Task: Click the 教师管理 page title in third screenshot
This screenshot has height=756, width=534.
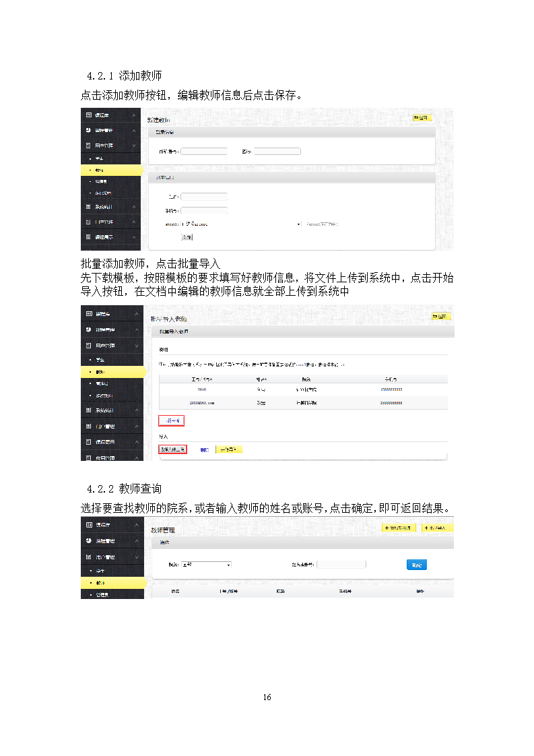Action: [x=162, y=530]
